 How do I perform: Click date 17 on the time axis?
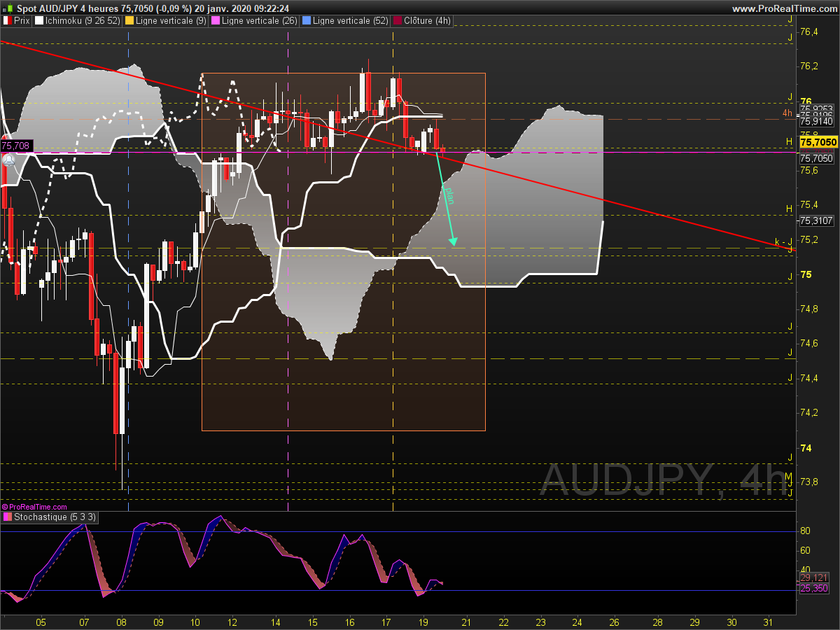click(386, 622)
